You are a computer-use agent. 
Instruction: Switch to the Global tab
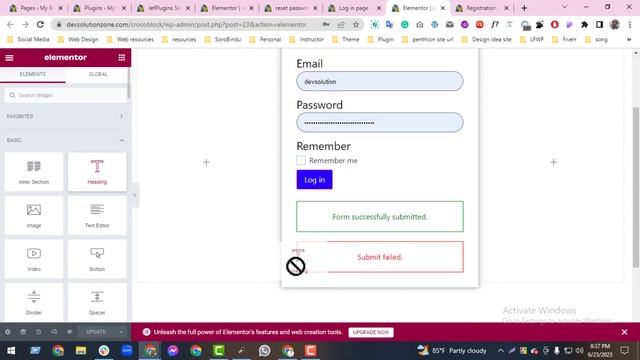tap(98, 74)
